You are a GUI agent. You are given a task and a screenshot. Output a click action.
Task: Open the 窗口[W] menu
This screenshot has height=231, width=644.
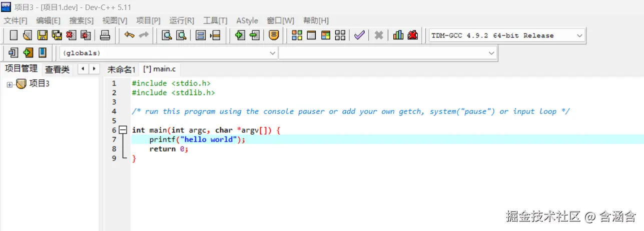click(x=281, y=20)
